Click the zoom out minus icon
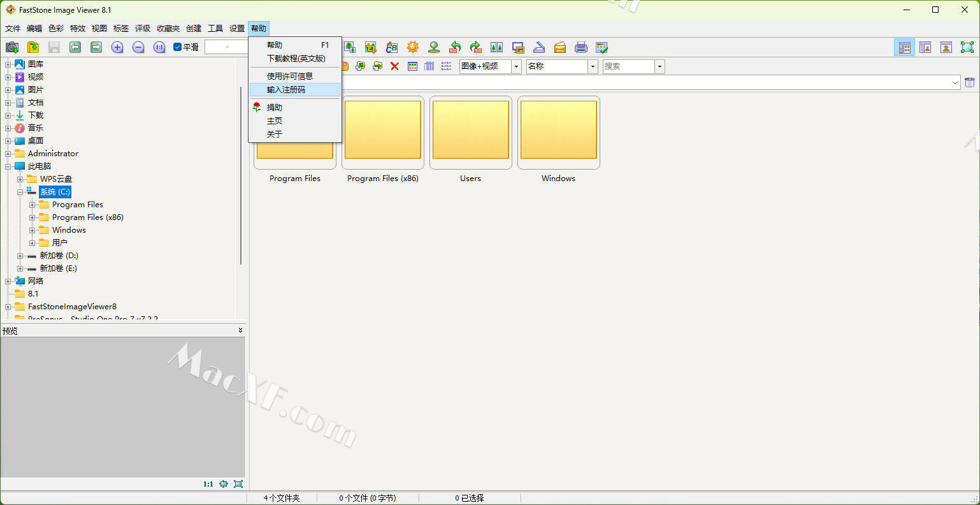This screenshot has height=505, width=980. [x=138, y=47]
